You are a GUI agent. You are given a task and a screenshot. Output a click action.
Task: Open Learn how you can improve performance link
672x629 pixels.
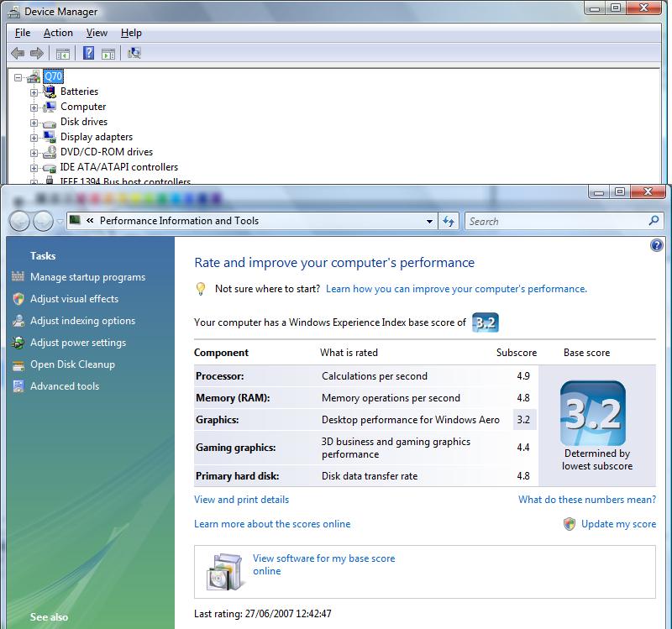pos(456,289)
